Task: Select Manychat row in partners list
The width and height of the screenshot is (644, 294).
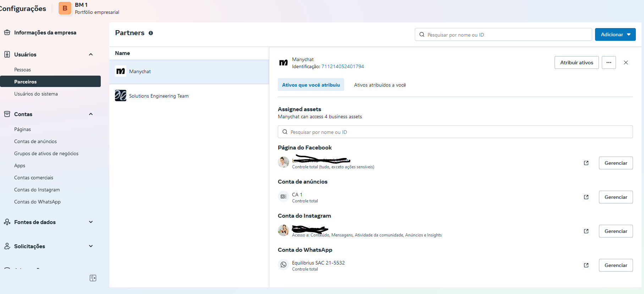Action: point(189,71)
